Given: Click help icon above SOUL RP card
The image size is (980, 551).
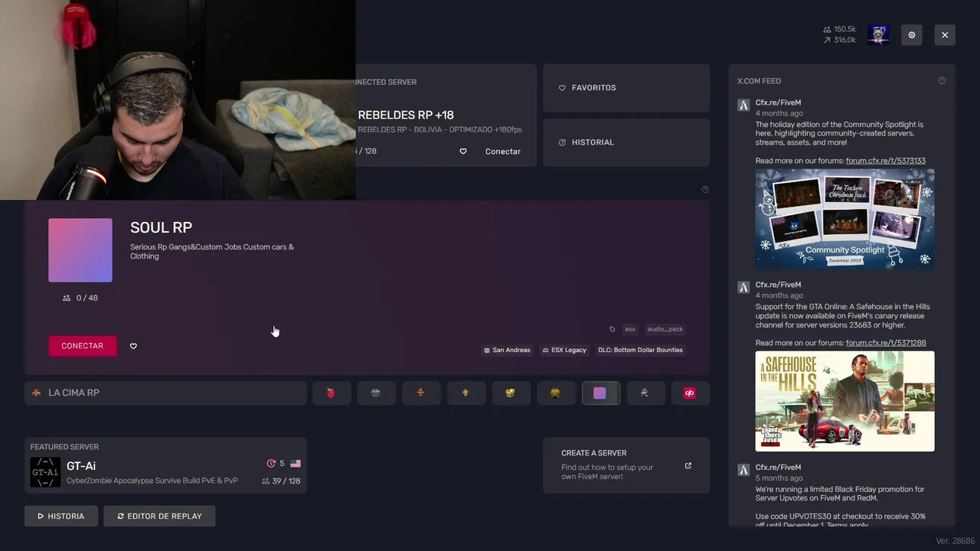Looking at the screenshot, I should pyautogui.click(x=705, y=190).
